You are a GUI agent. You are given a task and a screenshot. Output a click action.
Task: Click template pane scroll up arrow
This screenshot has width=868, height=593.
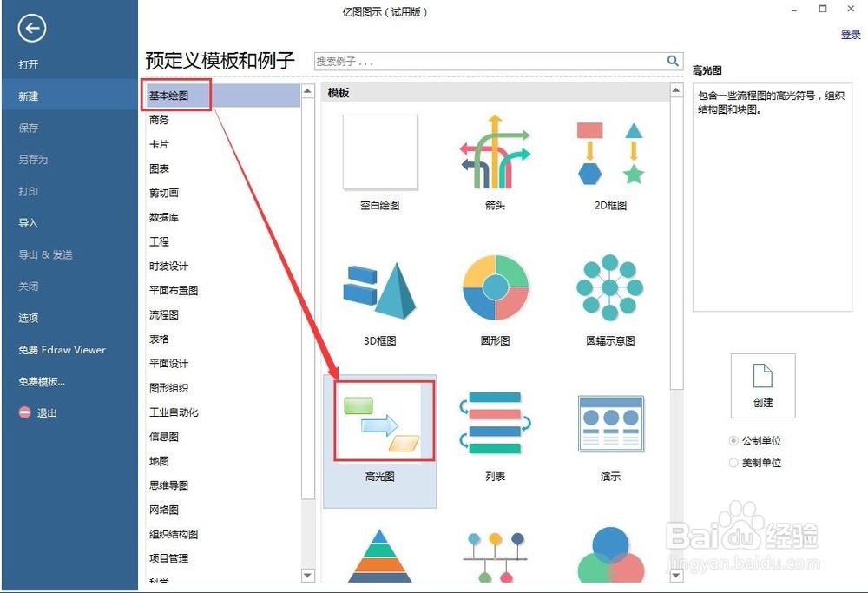click(x=676, y=90)
